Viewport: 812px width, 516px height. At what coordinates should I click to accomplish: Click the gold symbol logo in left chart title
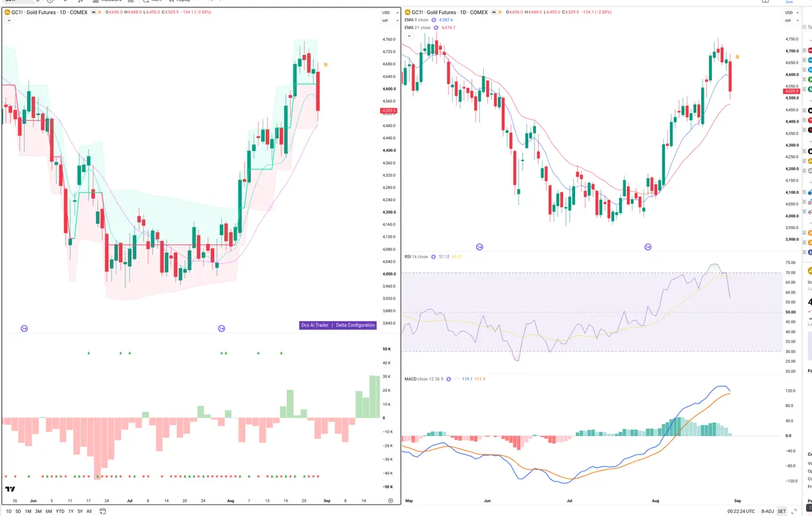(x=7, y=12)
